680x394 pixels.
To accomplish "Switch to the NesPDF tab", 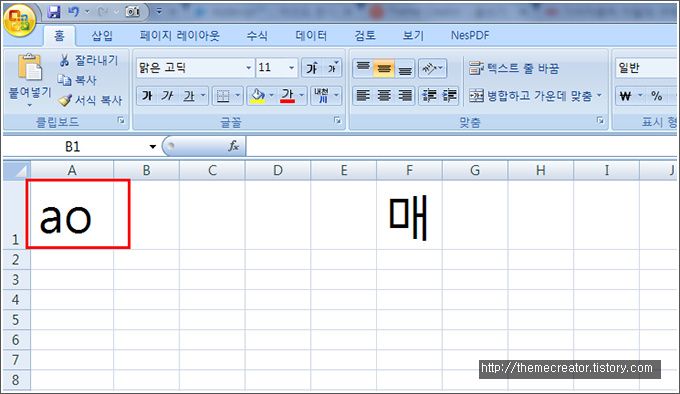I will pos(470,36).
